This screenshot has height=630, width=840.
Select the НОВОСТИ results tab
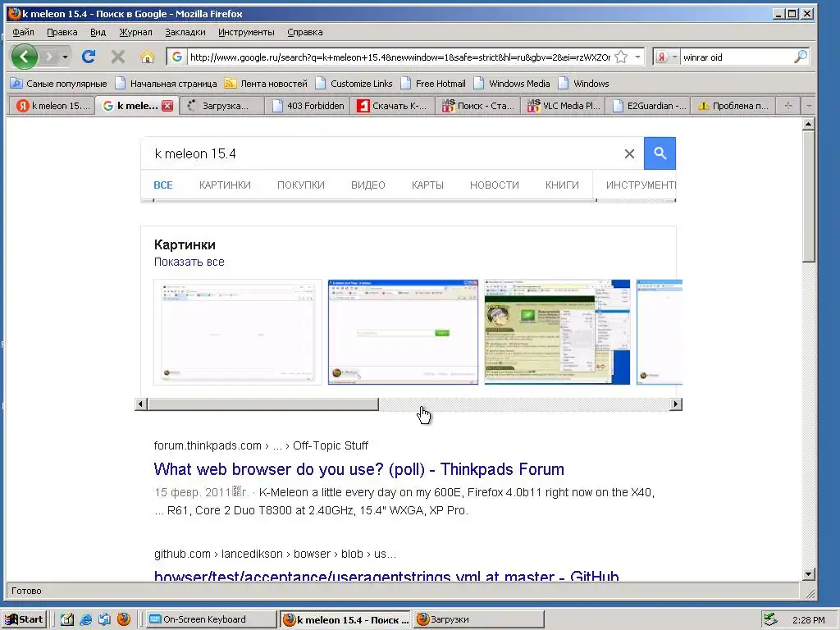pyautogui.click(x=495, y=185)
